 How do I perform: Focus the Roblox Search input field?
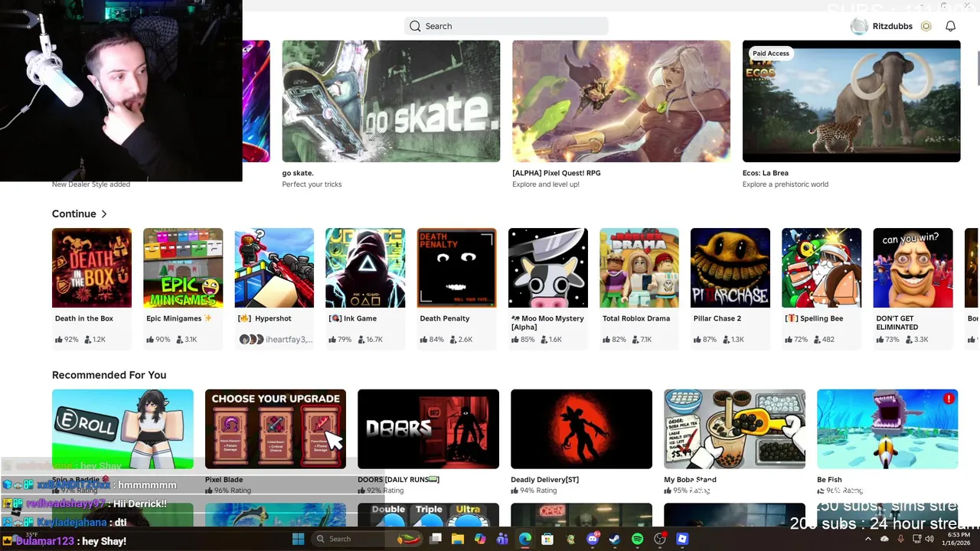(506, 26)
